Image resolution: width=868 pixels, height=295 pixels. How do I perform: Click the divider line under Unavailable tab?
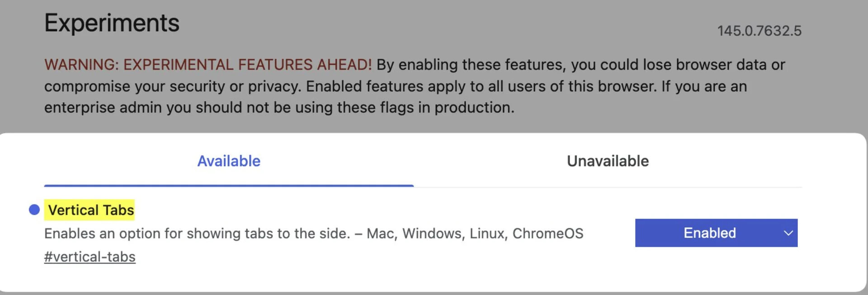608,187
